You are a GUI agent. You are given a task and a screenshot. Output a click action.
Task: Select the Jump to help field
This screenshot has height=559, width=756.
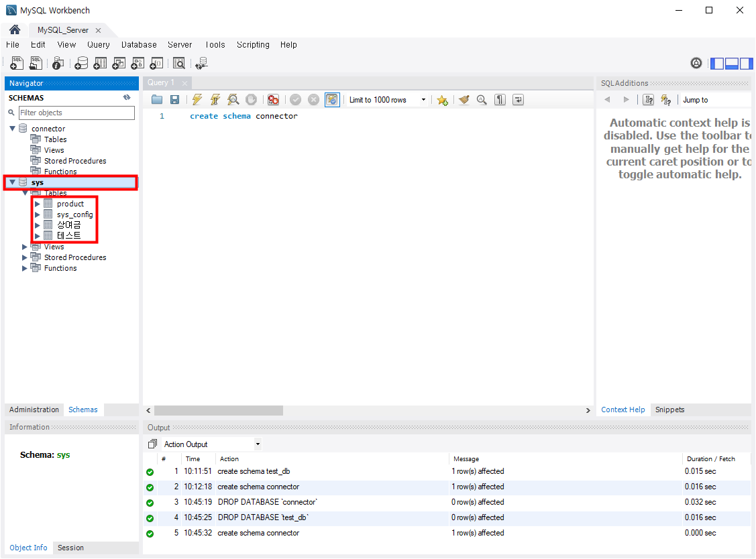(x=716, y=100)
